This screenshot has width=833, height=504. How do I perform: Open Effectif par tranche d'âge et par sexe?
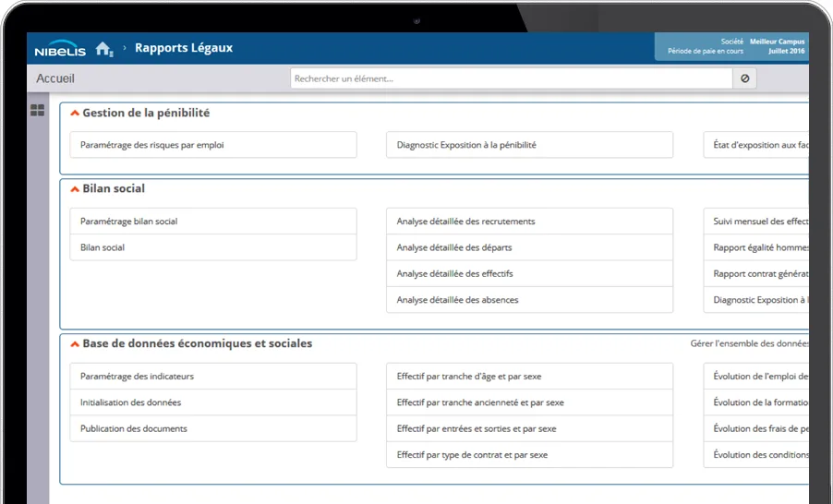(x=530, y=377)
